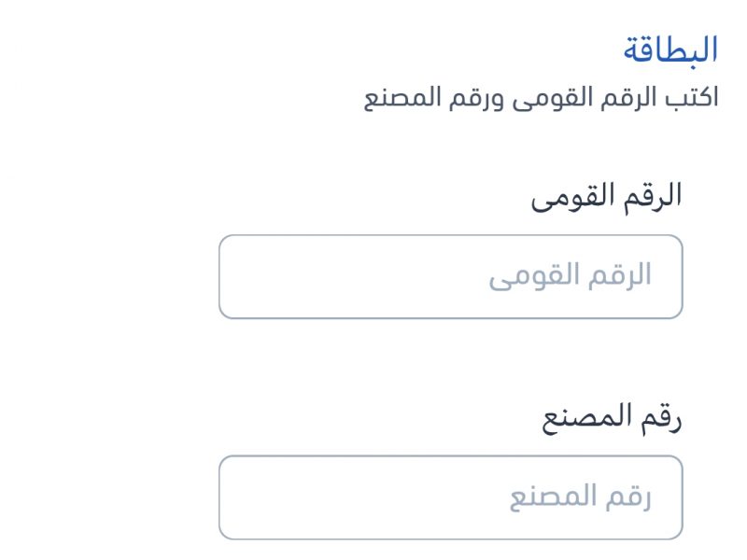Select the card section title البطاقة
The image size is (747, 560).
tap(670, 49)
